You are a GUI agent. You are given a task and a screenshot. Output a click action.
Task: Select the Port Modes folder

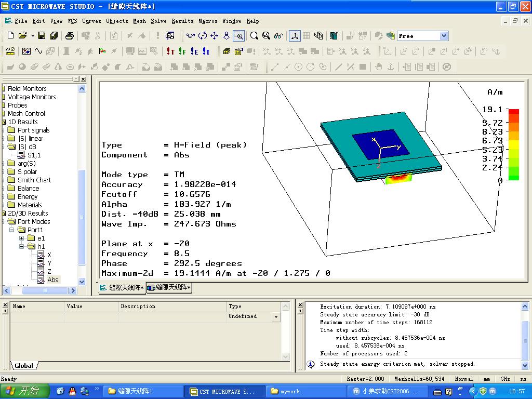[x=34, y=221]
